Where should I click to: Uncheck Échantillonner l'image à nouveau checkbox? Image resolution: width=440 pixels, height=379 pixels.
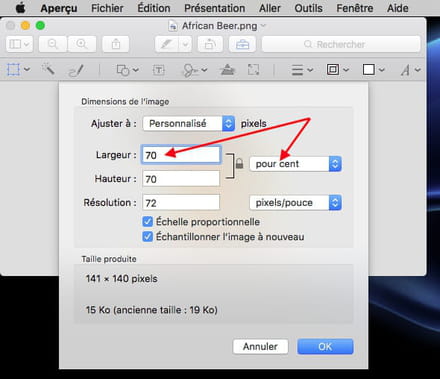point(147,237)
